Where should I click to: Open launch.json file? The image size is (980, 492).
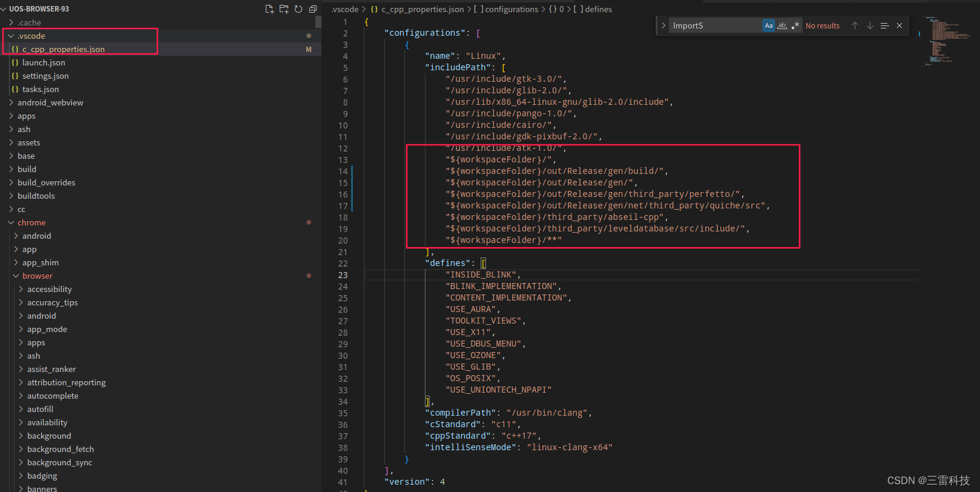tap(160, 62)
